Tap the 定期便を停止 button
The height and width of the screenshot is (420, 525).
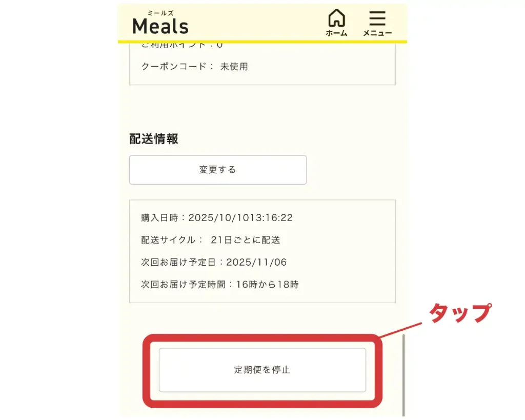tap(262, 370)
